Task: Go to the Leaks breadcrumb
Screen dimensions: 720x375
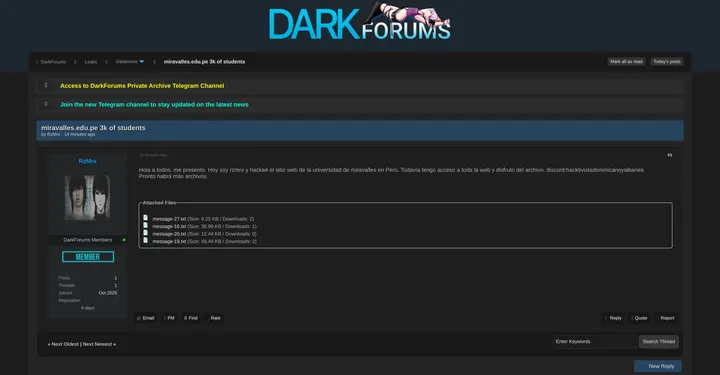Action: coord(90,62)
